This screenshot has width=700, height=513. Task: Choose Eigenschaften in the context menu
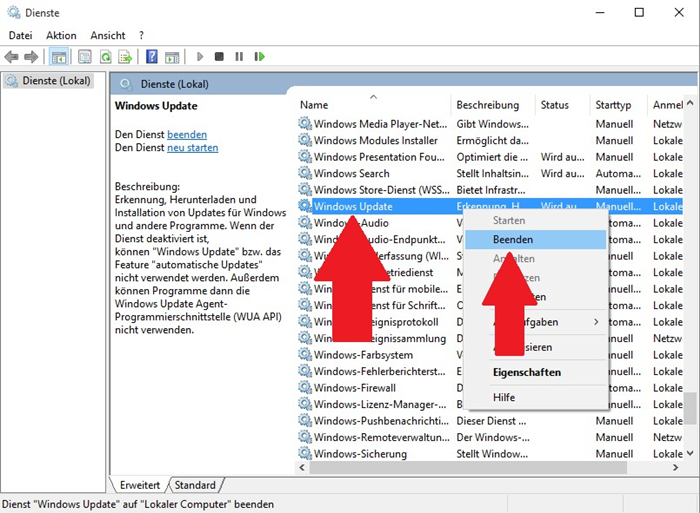536,372
